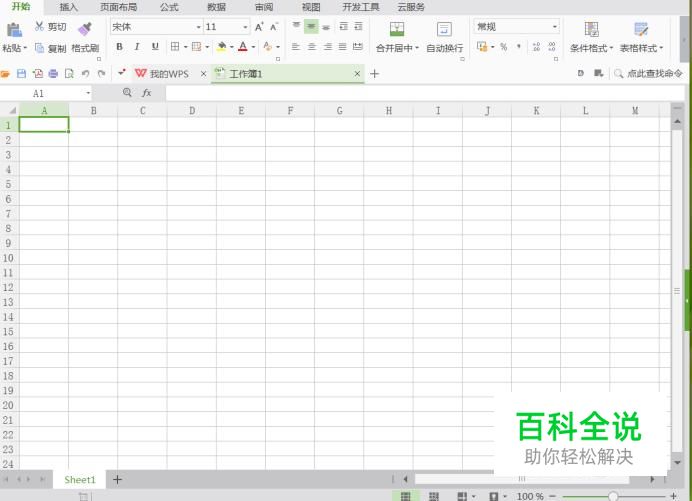Viewport: 692px width, 501px height.
Task: Open font color dropdown arrow
Action: click(253, 47)
